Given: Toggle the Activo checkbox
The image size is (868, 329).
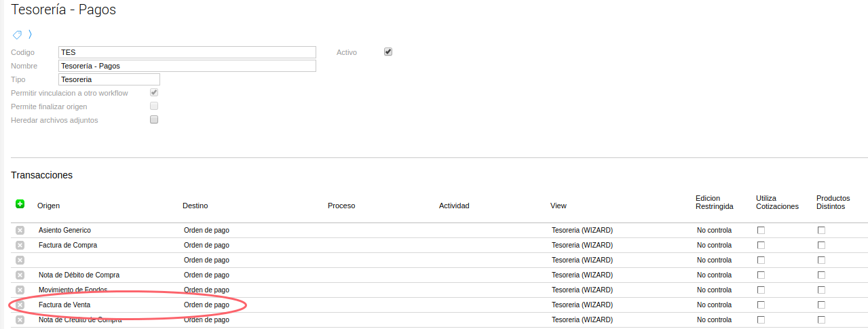Looking at the screenshot, I should (388, 52).
